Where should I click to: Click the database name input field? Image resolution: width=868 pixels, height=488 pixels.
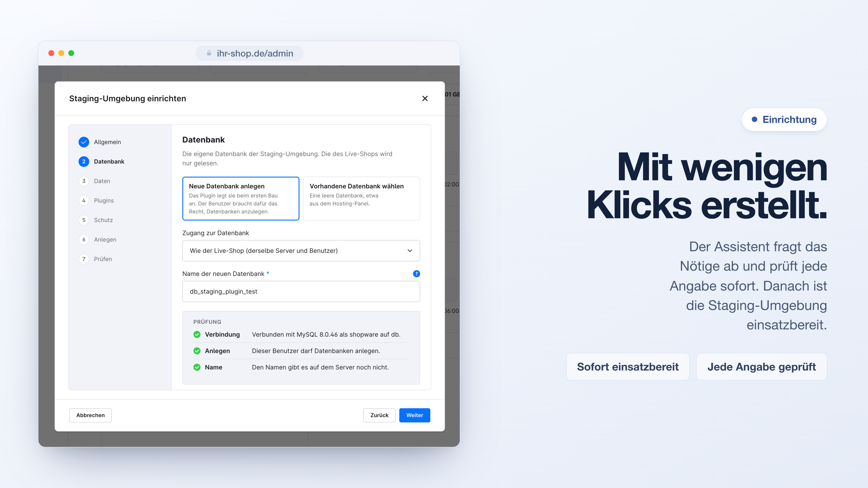click(x=301, y=292)
